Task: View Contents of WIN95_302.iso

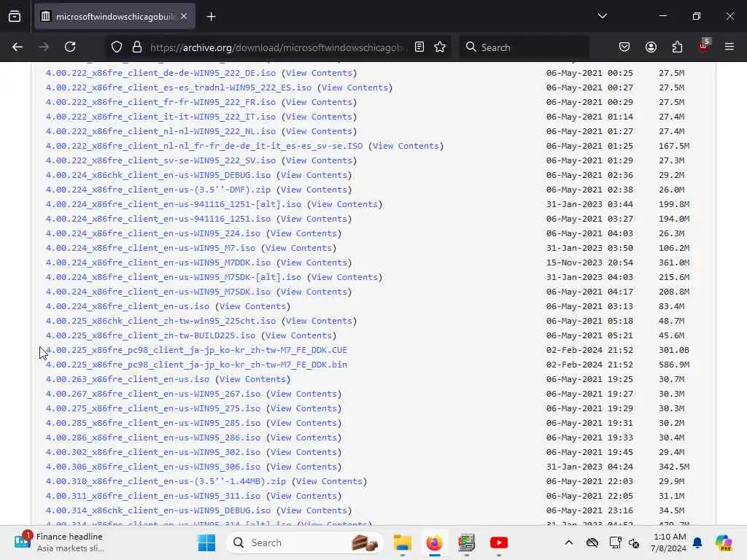Action: click(304, 452)
